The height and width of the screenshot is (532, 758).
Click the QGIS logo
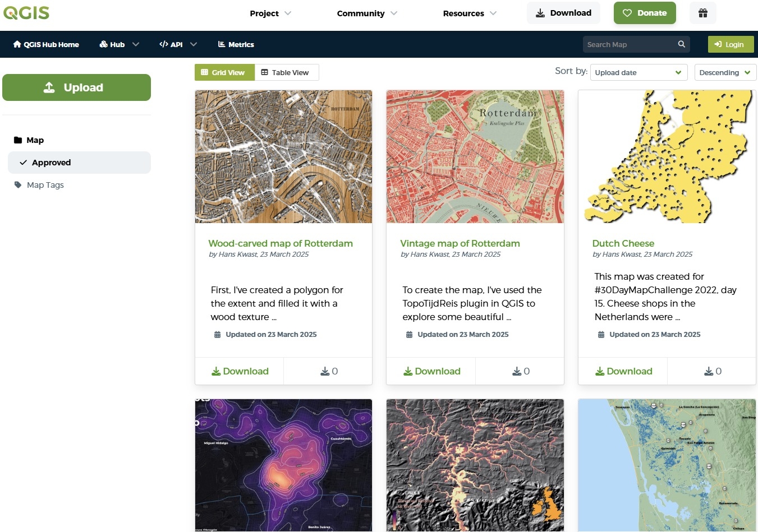coord(26,12)
